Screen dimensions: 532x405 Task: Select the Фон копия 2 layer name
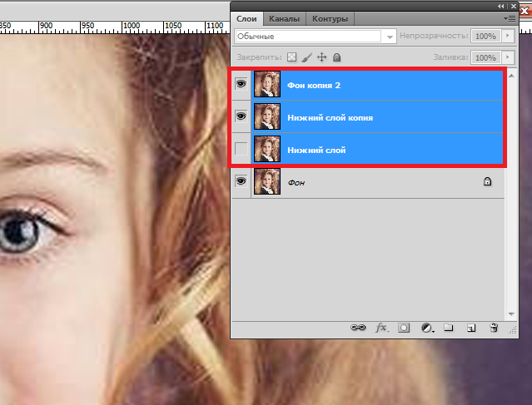click(x=314, y=86)
